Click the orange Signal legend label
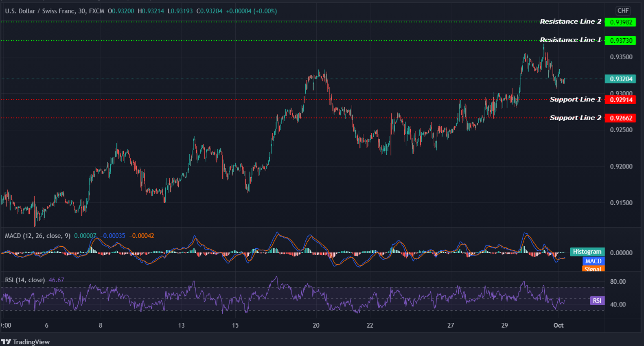This screenshot has height=346, width=644. (x=593, y=269)
